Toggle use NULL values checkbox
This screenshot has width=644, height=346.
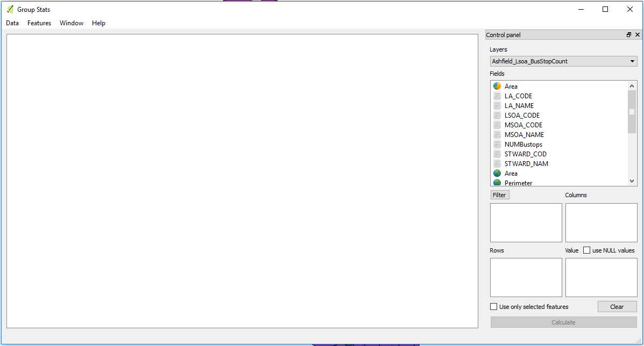[x=586, y=250]
